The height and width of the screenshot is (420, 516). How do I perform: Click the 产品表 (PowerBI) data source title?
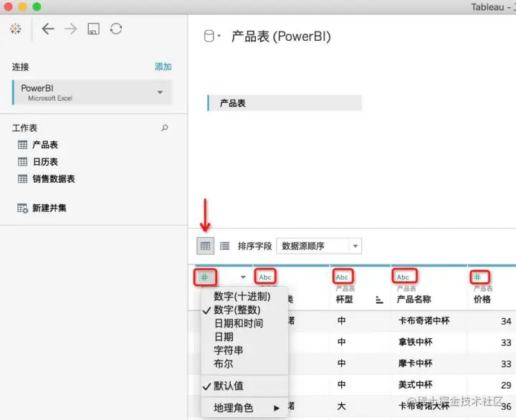tap(281, 37)
